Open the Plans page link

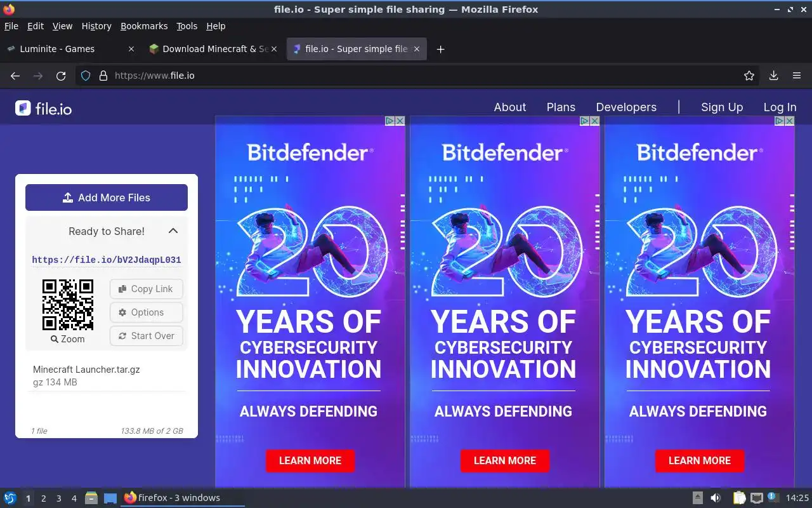coord(561,107)
